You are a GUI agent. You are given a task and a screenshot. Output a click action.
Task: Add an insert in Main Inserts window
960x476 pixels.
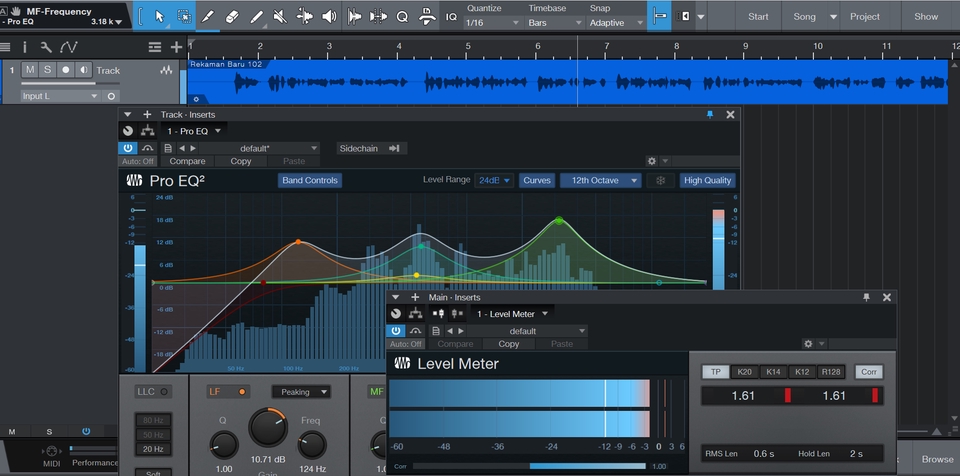(x=415, y=297)
